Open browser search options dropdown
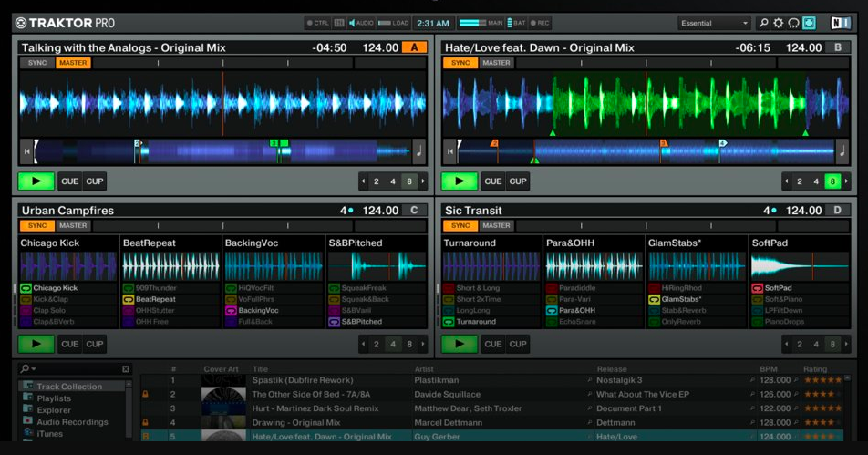 [27, 368]
